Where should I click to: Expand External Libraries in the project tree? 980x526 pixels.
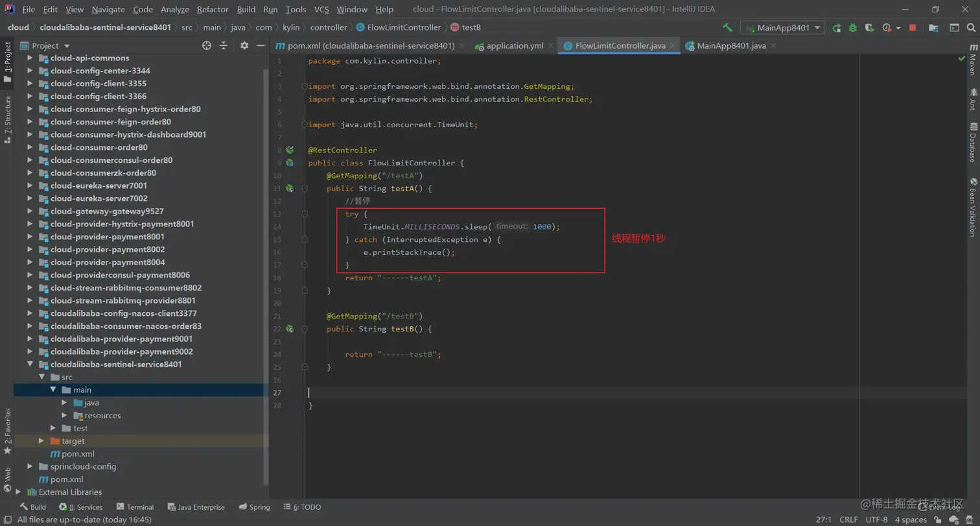[18, 492]
